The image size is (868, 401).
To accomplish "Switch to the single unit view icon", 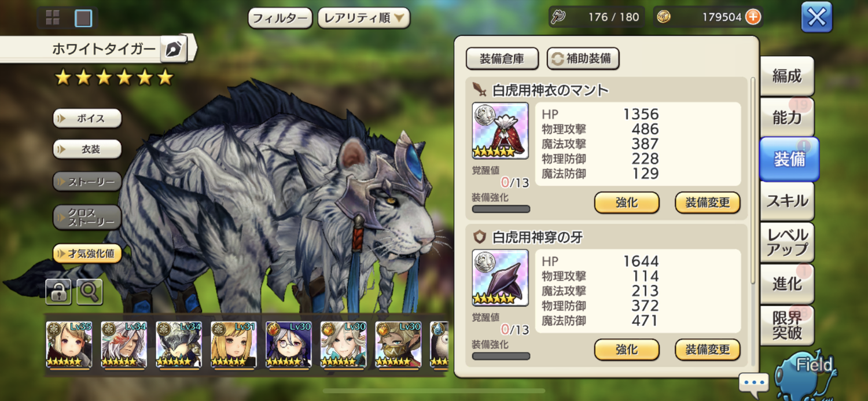I will point(83,19).
